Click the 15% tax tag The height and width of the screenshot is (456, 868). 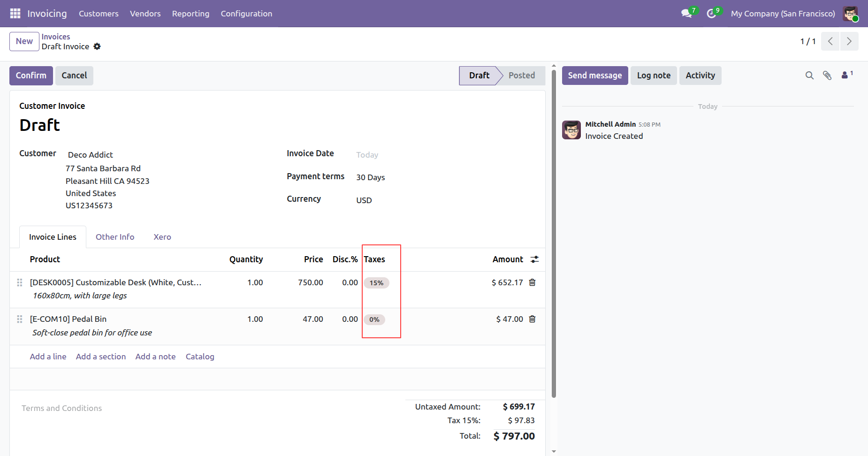click(x=376, y=283)
